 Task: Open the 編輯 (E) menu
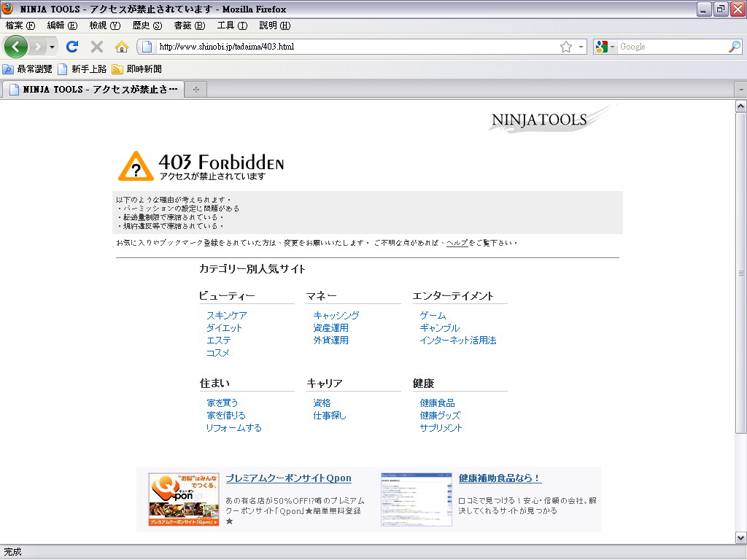[63, 26]
